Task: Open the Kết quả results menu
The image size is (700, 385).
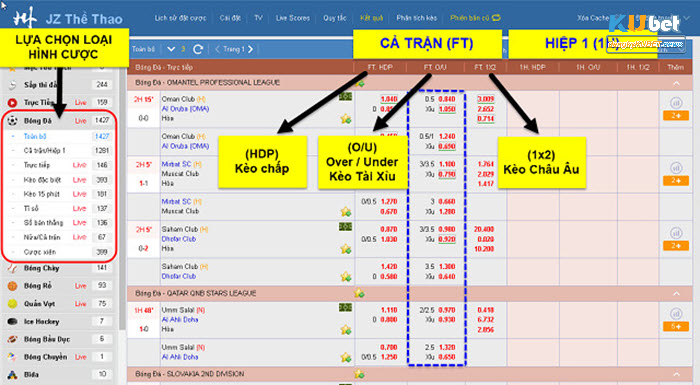Action: (x=371, y=18)
